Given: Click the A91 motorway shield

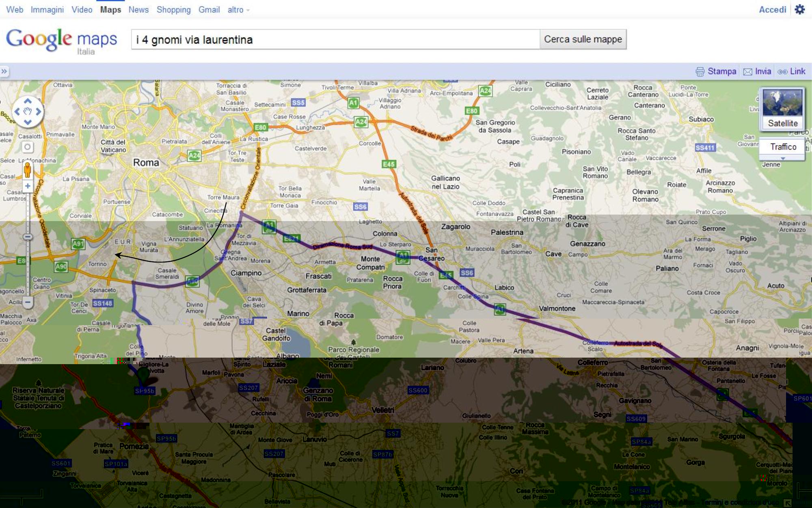Looking at the screenshot, I should click(78, 244).
